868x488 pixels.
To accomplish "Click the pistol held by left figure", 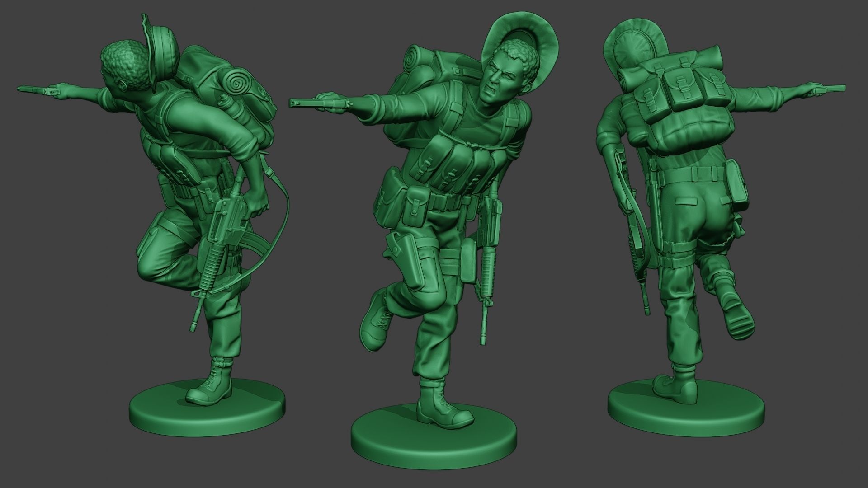I will click(x=38, y=89).
